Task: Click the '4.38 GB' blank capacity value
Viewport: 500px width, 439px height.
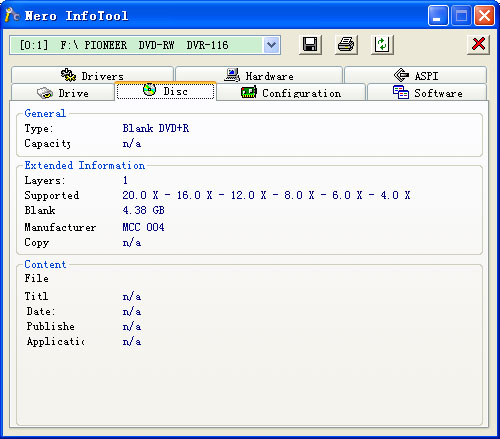Action: click(x=143, y=210)
